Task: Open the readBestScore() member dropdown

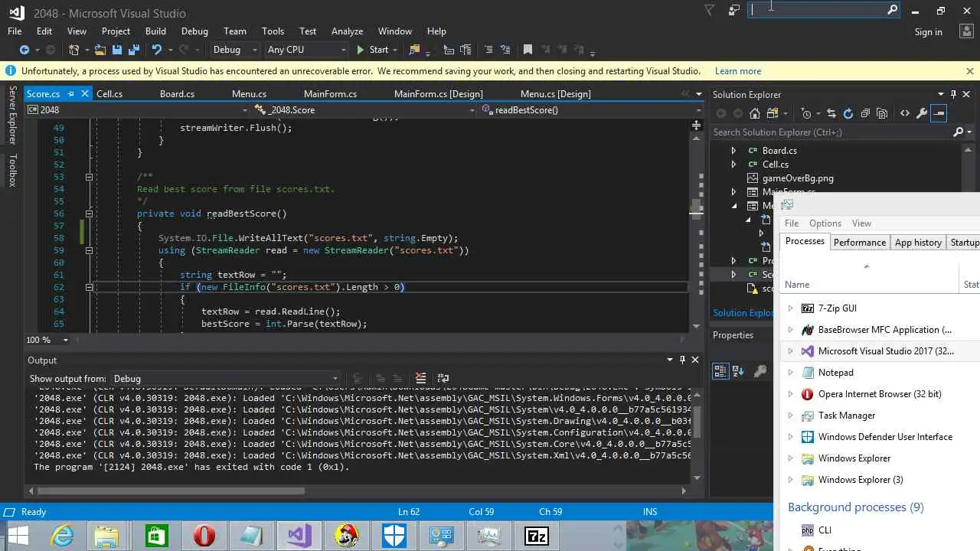Action: pos(590,110)
